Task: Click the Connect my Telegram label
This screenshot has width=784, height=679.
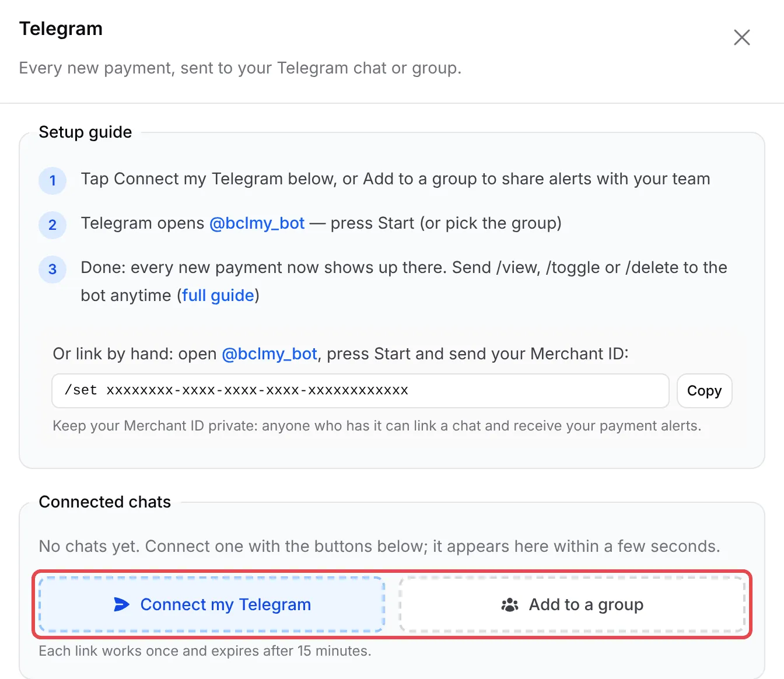Action: (226, 605)
